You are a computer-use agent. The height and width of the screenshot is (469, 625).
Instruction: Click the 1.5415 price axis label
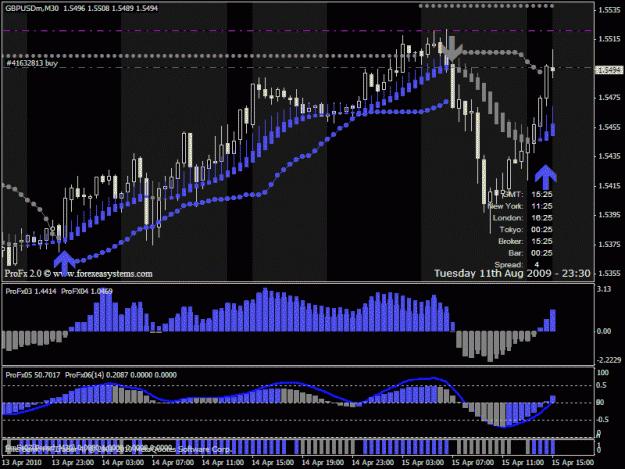point(609,186)
